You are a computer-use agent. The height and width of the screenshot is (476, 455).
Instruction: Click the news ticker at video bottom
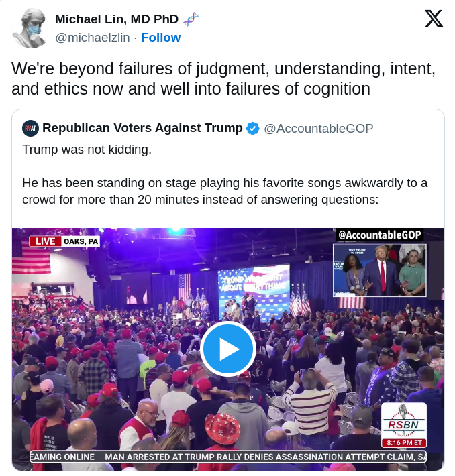pos(228,457)
